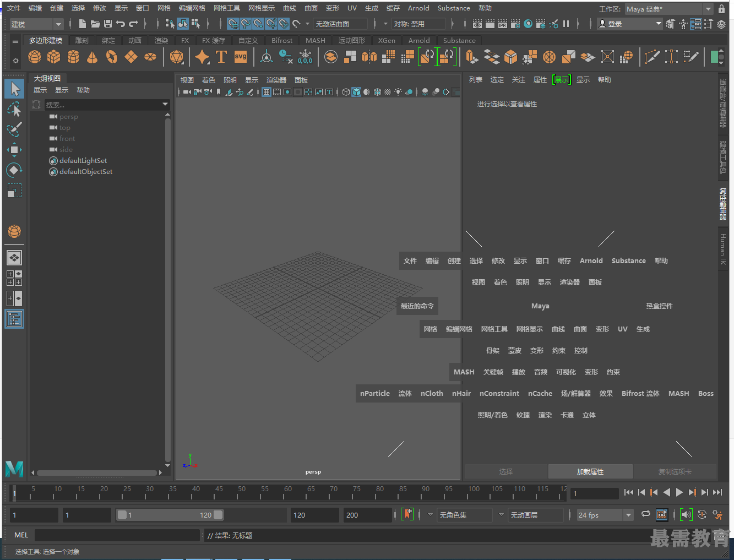
Task: Open the 编辑网格 menu
Action: click(192, 8)
